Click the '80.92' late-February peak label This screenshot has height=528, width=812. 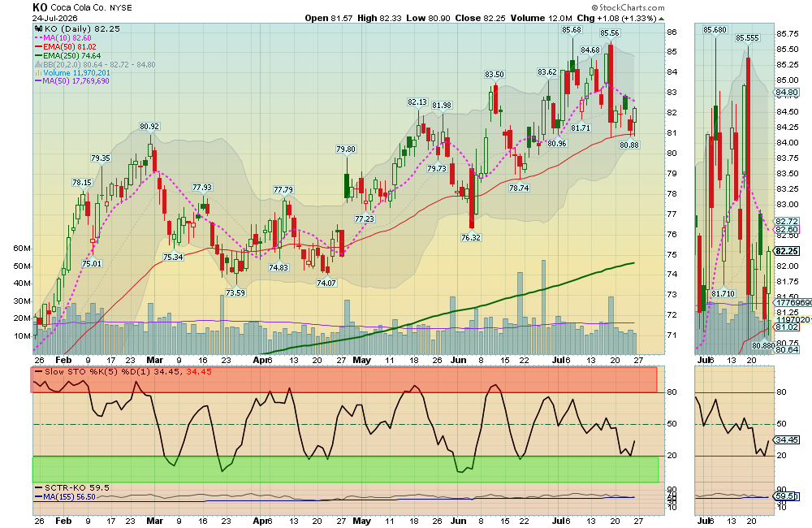pyautogui.click(x=149, y=127)
